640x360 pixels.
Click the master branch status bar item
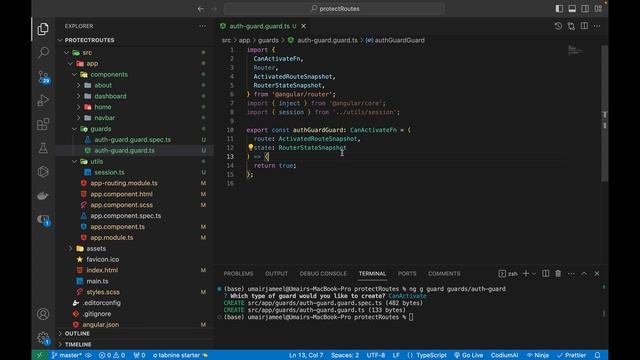point(67,355)
